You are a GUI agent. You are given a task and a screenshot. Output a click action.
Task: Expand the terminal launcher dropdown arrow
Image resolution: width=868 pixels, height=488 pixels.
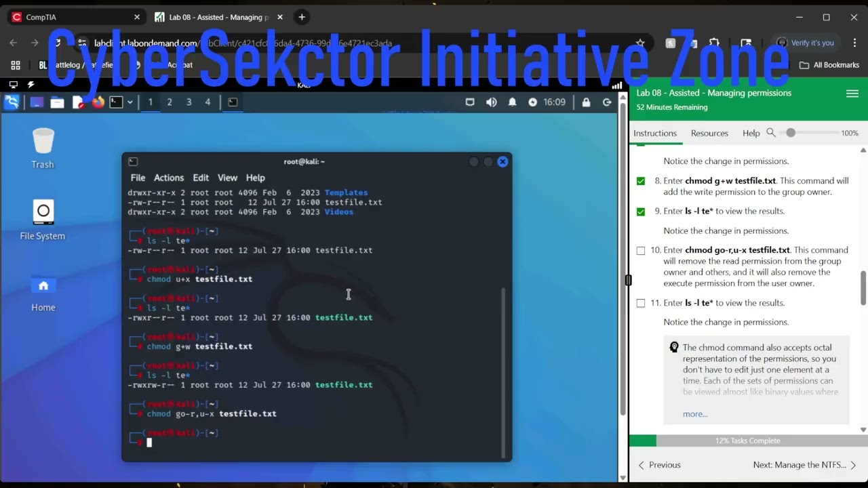(130, 102)
